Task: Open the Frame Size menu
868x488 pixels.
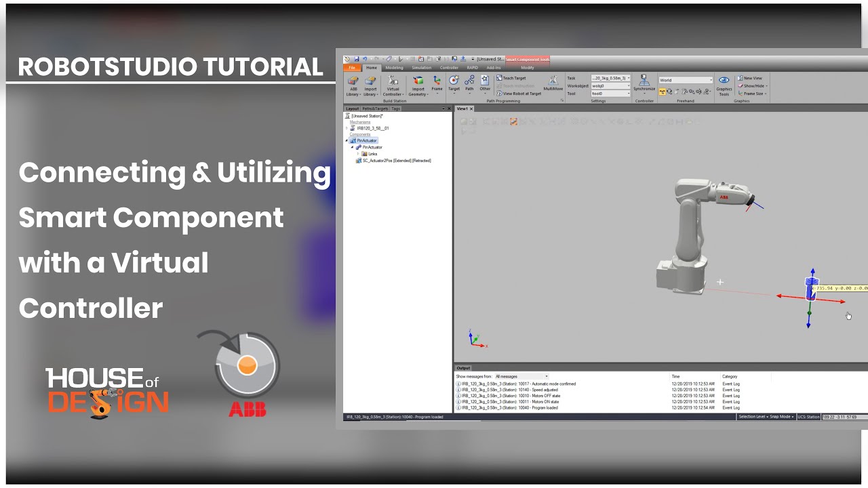Action: pos(752,94)
